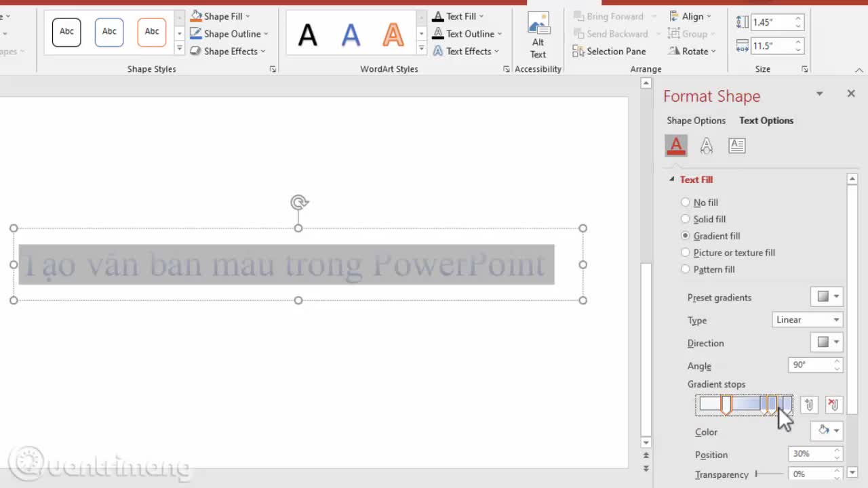Open the gradient Direction dropdown
This screenshot has width=868, height=488.
(x=827, y=342)
